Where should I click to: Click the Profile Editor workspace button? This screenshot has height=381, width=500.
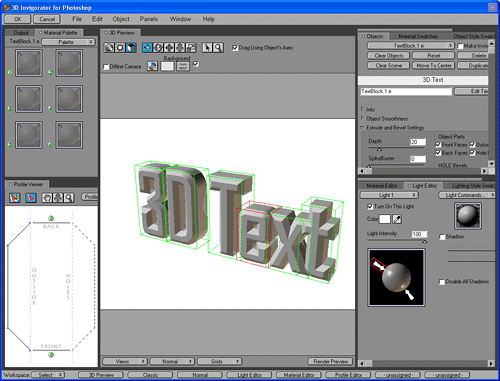pyautogui.click(x=348, y=375)
